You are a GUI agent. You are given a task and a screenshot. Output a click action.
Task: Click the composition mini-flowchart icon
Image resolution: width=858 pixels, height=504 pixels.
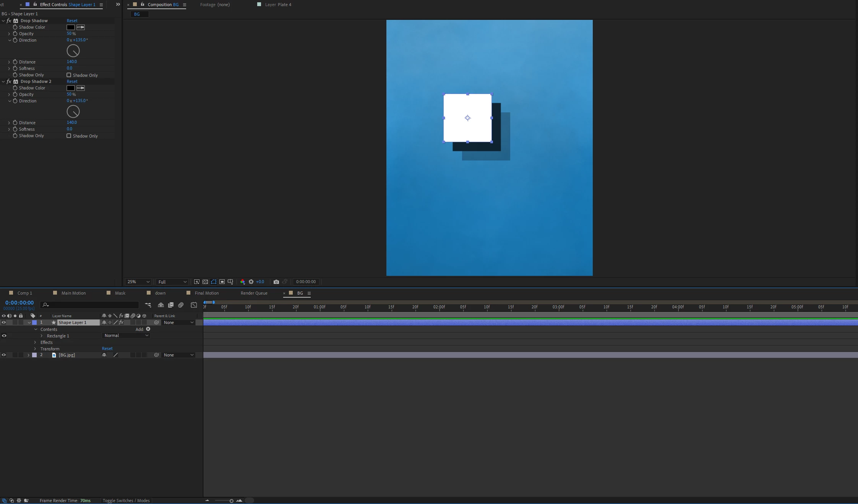pos(148,305)
